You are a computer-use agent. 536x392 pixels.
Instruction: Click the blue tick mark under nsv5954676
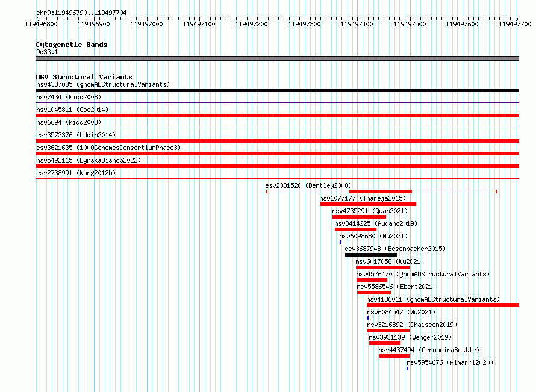point(408,369)
